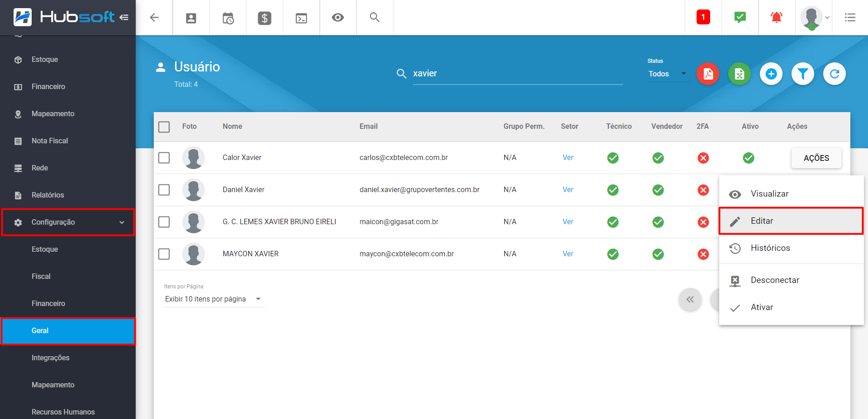Open the list menu icon at top right
The height and width of the screenshot is (419, 868).
click(x=850, y=18)
